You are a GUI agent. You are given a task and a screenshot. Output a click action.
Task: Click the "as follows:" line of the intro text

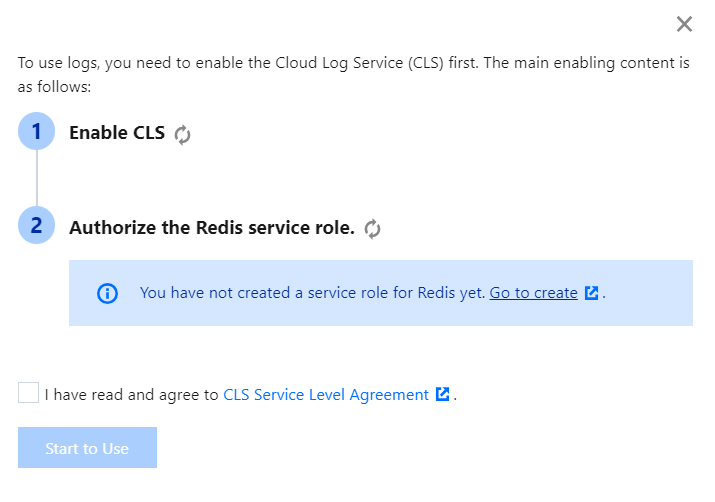click(x=55, y=87)
